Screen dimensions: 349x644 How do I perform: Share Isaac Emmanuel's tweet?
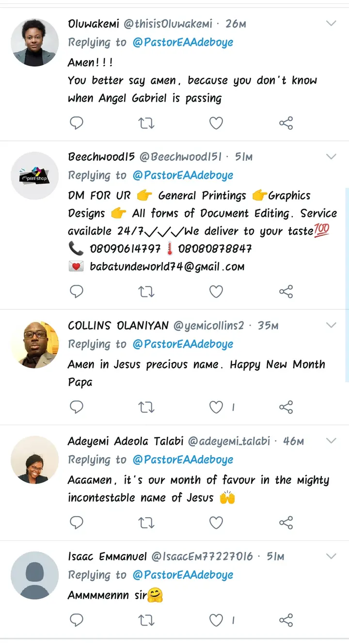point(286,620)
